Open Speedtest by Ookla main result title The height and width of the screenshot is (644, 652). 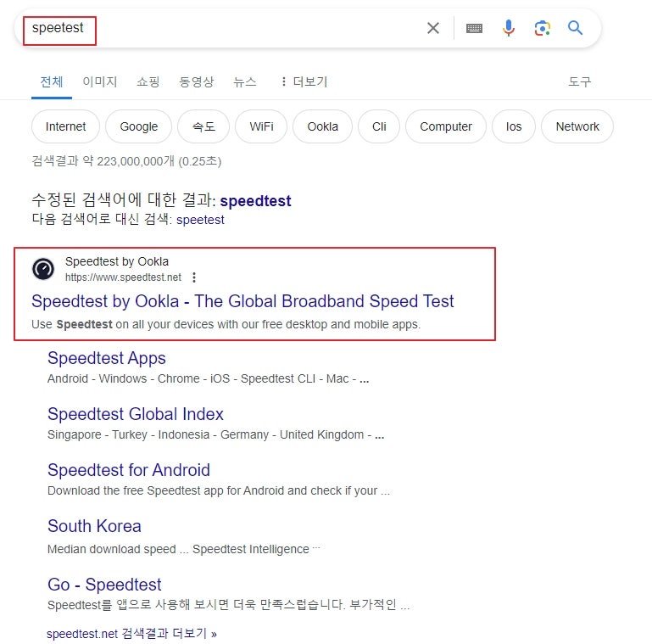(x=242, y=301)
